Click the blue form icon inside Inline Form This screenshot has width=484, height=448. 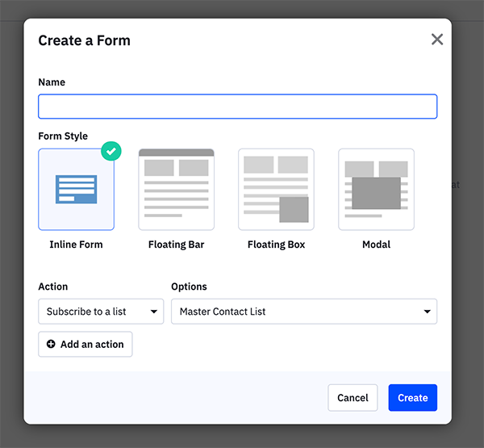77,190
